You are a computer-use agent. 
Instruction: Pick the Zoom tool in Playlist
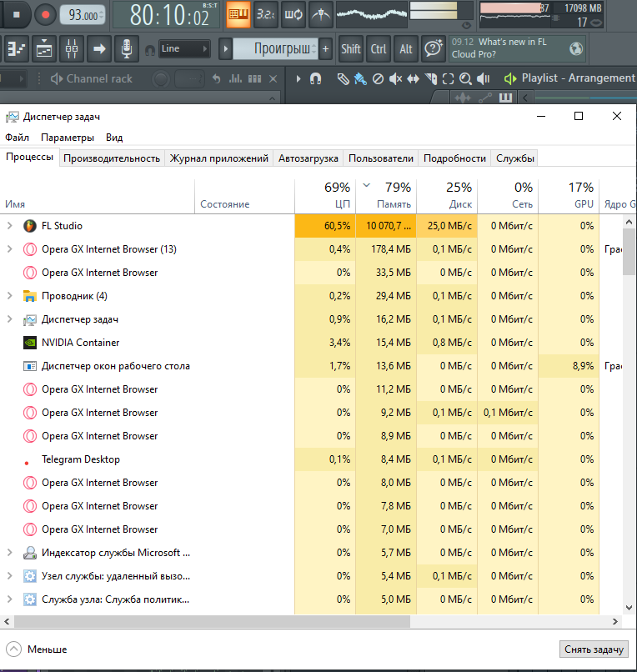coord(465,79)
